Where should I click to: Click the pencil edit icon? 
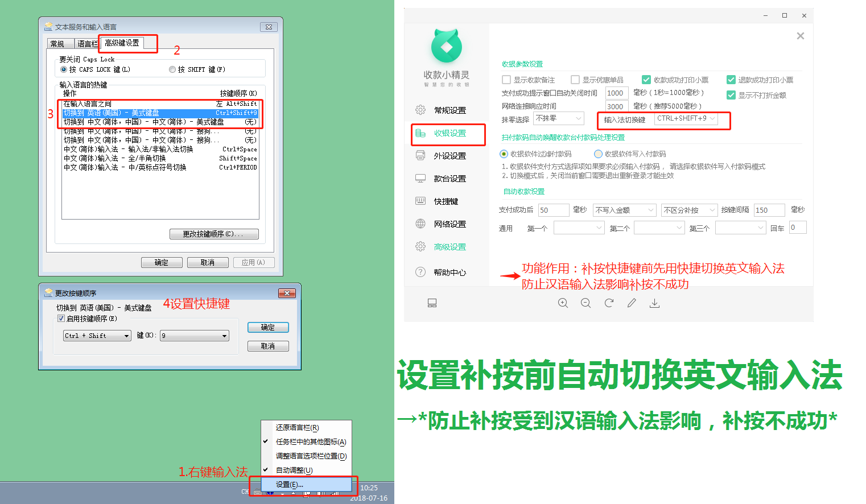[632, 303]
